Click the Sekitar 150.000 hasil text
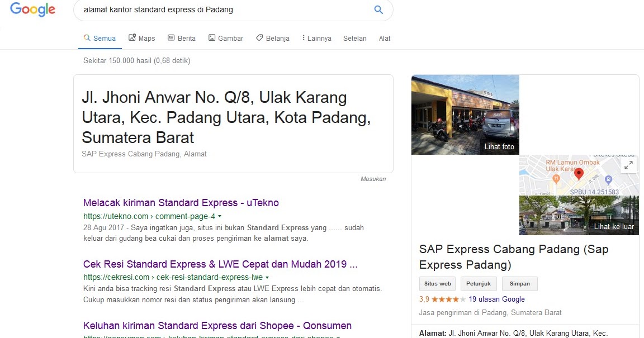The image size is (644, 338). coord(137,61)
